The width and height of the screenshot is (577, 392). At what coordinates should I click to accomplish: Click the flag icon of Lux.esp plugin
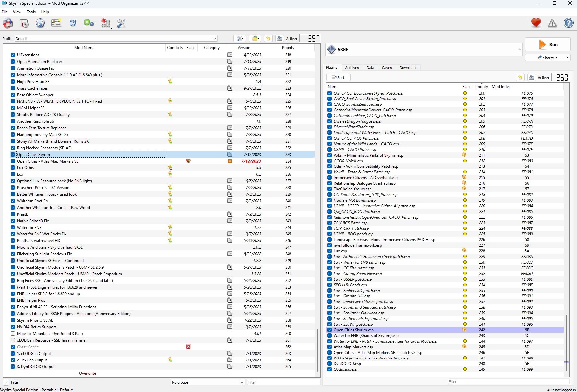[x=464, y=251]
